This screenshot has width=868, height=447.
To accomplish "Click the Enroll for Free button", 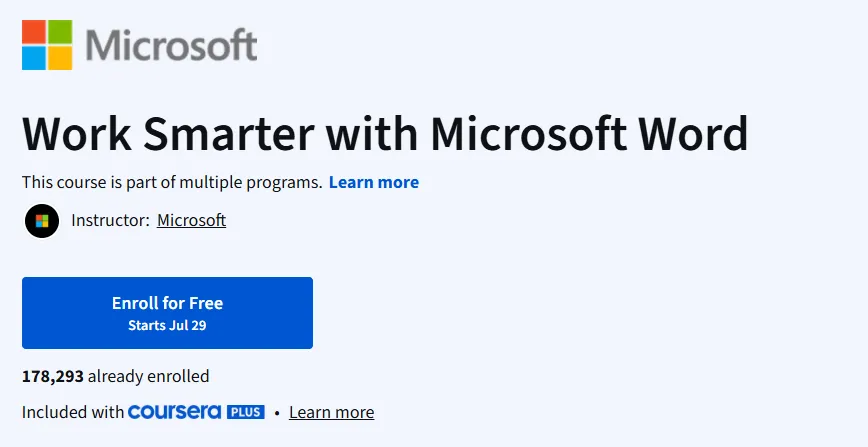I will click(x=167, y=313).
